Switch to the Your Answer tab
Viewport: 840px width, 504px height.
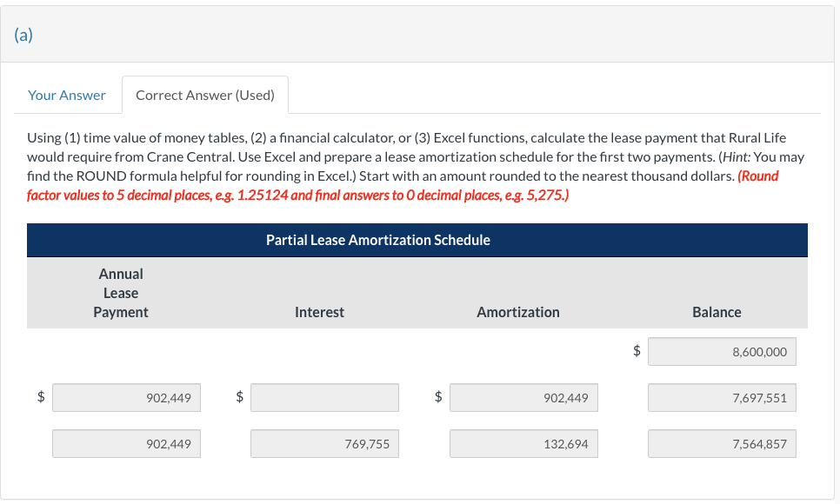tap(67, 95)
